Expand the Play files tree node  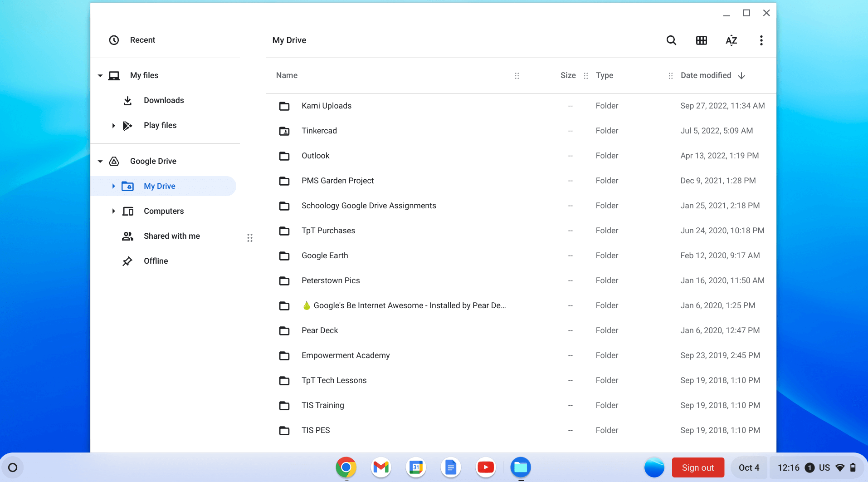(x=113, y=125)
